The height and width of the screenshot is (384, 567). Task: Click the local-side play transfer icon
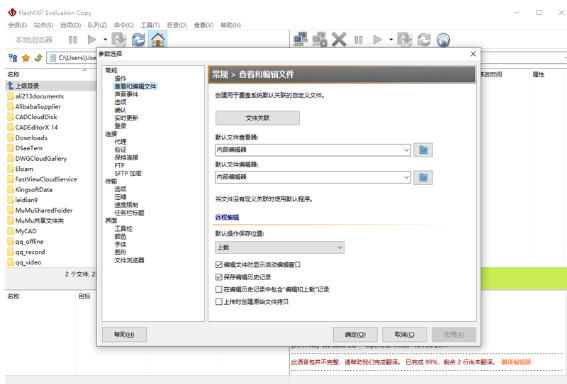pyautogui.click(x=92, y=39)
